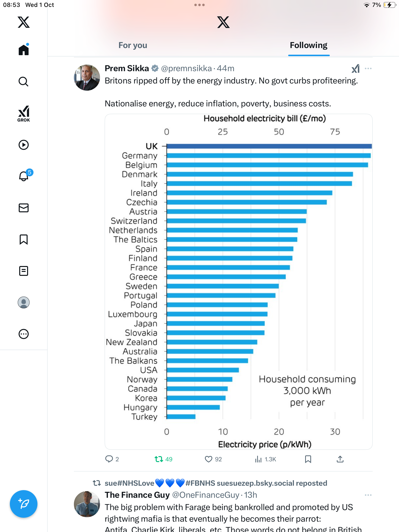
Task: Open the household electricity bill chart image
Action: pyautogui.click(x=238, y=281)
